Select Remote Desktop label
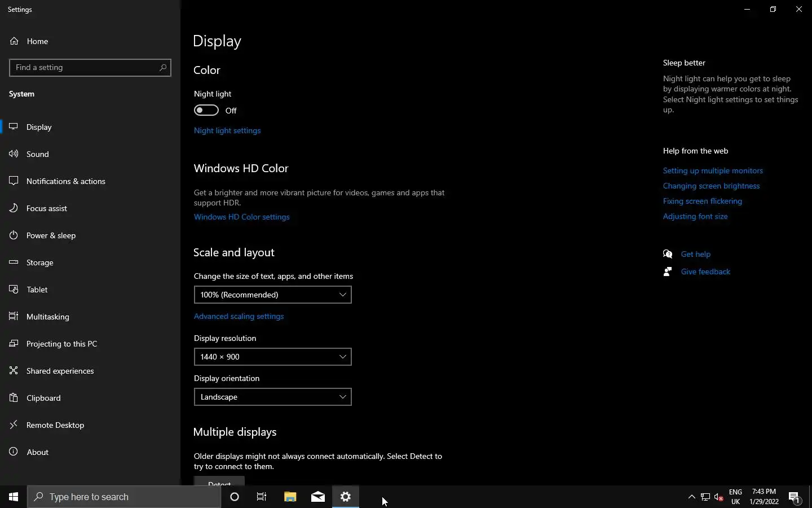Screen dimensions: 812x508 55,425
